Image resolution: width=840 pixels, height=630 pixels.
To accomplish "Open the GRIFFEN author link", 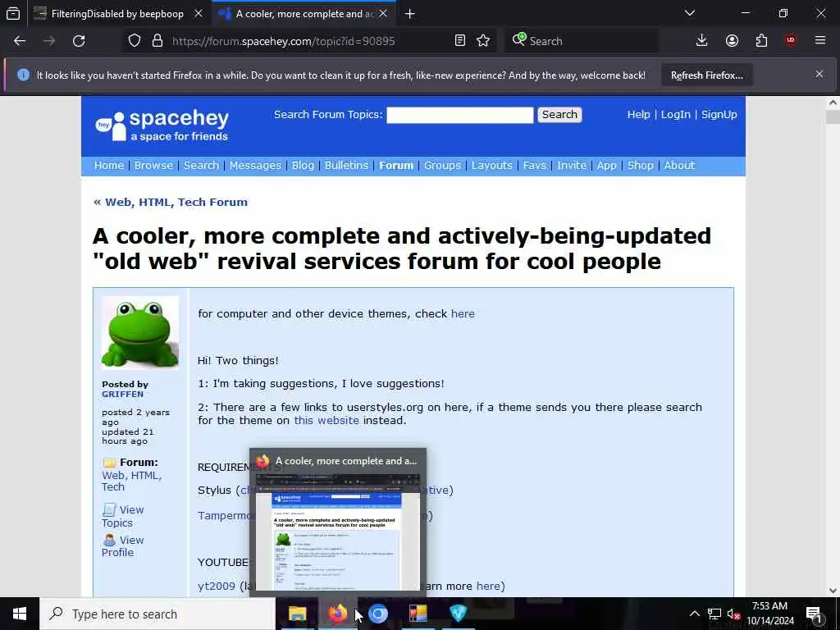I will [x=123, y=394].
